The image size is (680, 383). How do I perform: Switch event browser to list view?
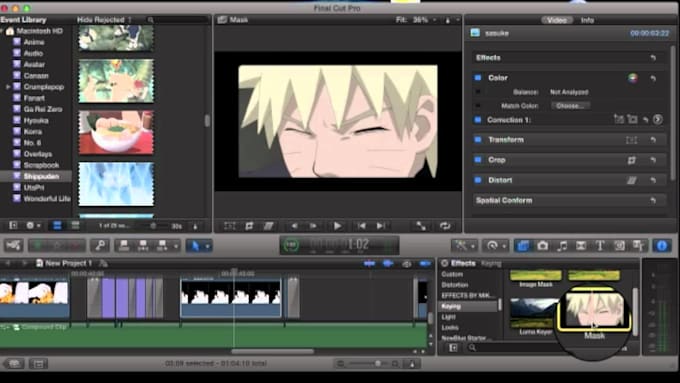pyautogui.click(x=75, y=226)
